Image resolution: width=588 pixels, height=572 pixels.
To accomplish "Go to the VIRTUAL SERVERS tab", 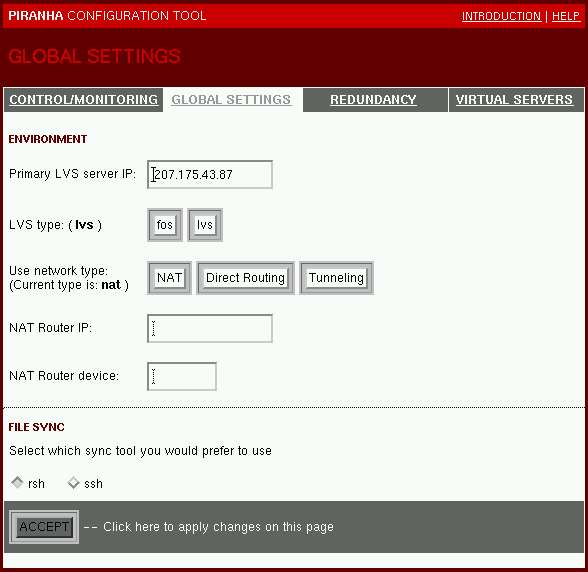I will pyautogui.click(x=514, y=100).
